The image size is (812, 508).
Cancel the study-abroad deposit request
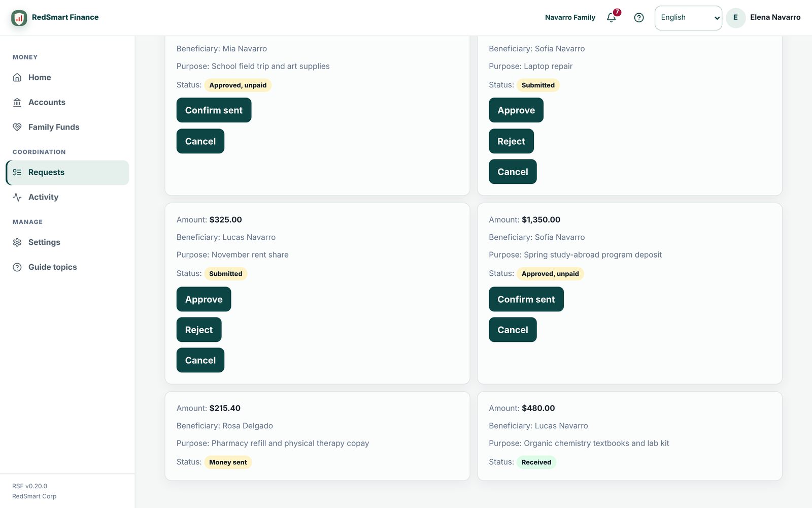pyautogui.click(x=513, y=330)
